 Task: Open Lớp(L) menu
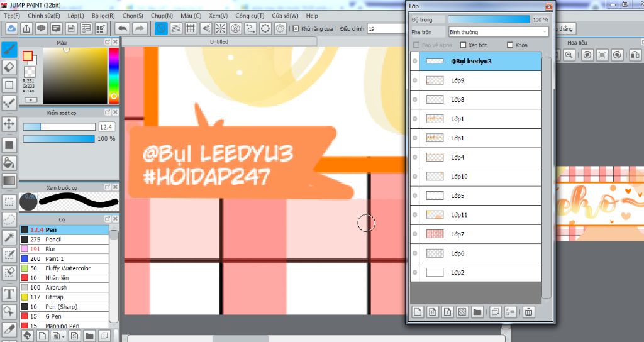(75, 16)
